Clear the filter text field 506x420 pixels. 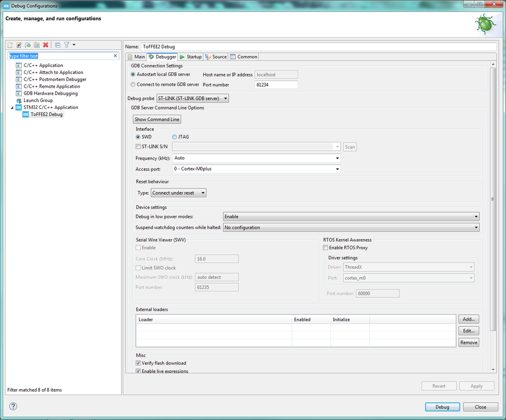tap(115, 56)
